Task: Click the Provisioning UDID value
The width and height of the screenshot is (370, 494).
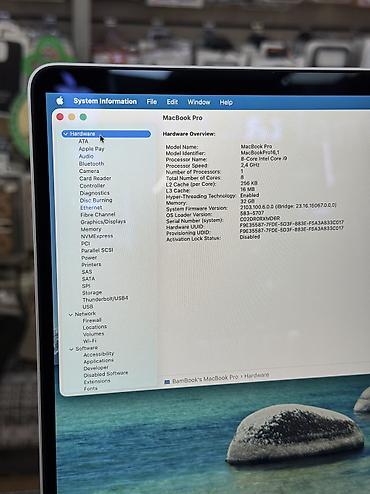Action: coord(292,230)
